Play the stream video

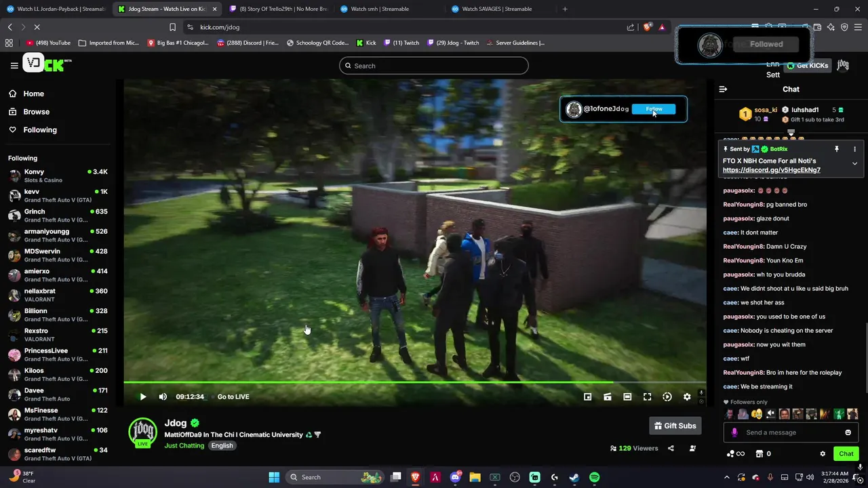click(142, 396)
